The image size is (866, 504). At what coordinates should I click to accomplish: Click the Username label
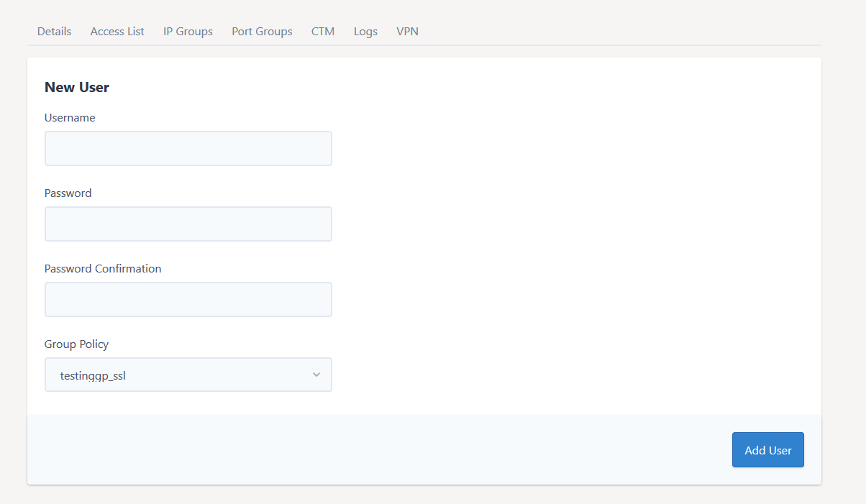pos(70,118)
